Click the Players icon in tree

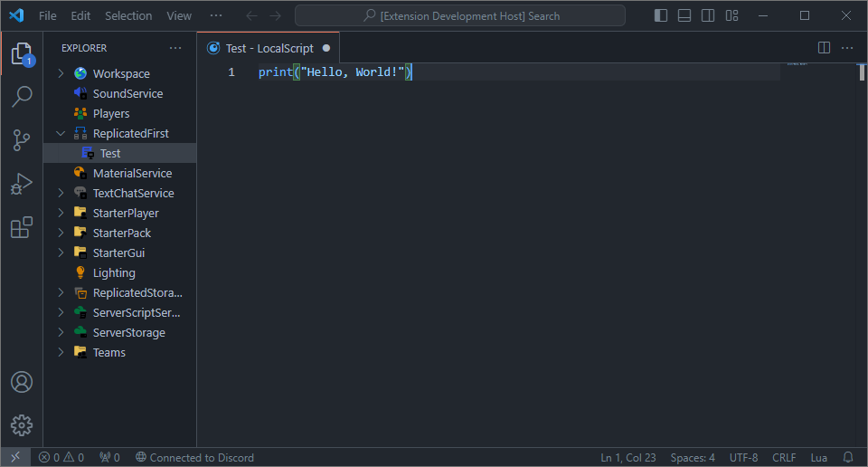click(80, 113)
